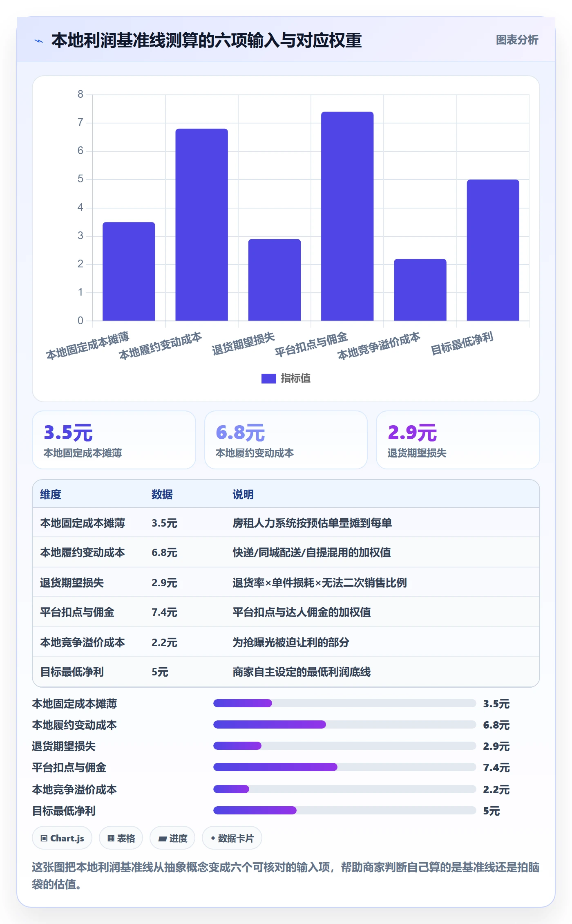Viewport: 572px width, 924px height.
Task: Click the 目标最低净利 axis label under chart
Action: point(462,343)
